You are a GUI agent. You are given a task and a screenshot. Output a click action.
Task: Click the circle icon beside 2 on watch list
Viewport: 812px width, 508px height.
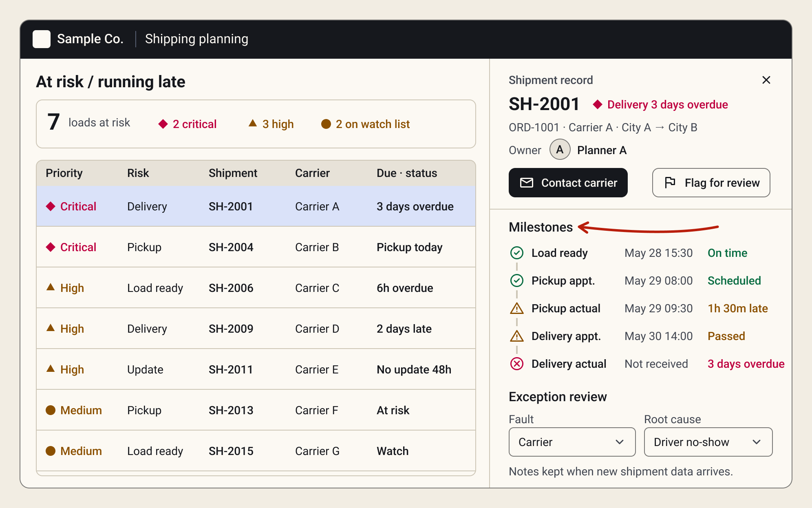click(326, 124)
